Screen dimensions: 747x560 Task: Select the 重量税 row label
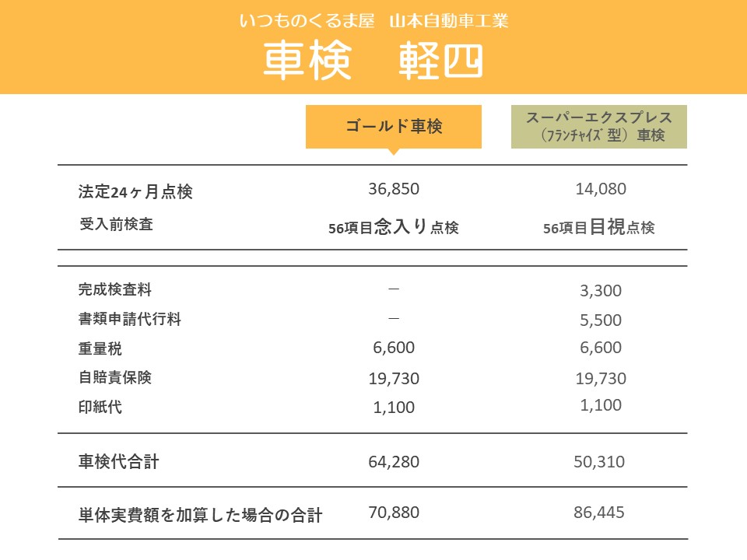[x=100, y=348]
